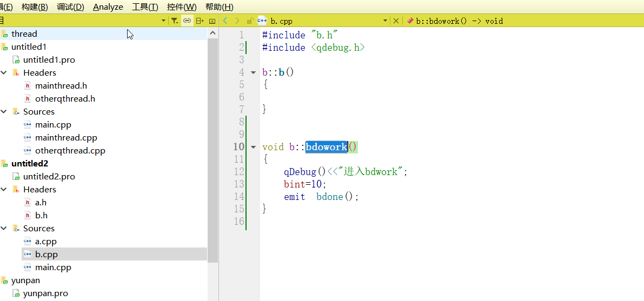The height and width of the screenshot is (301, 644).
Task: Collapse Headers folder under untitled1
Action: (4, 73)
